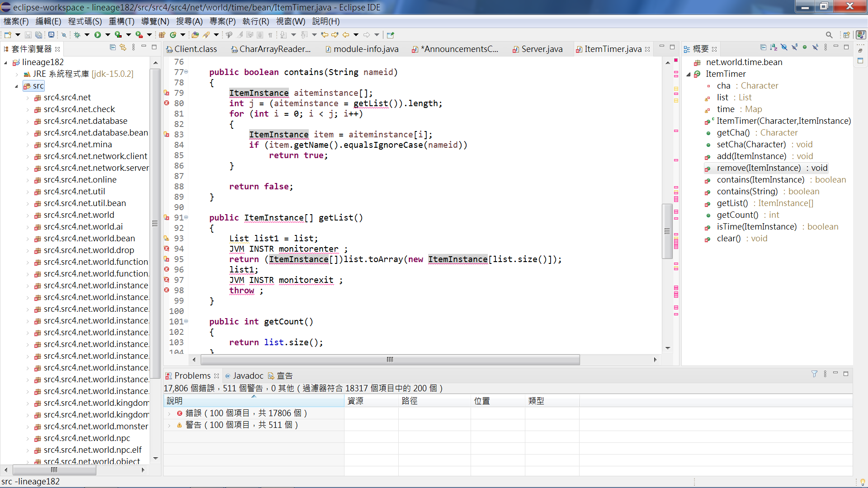Click the editor vertical scrollbar thumb
868x488 pixels.
coord(667,231)
